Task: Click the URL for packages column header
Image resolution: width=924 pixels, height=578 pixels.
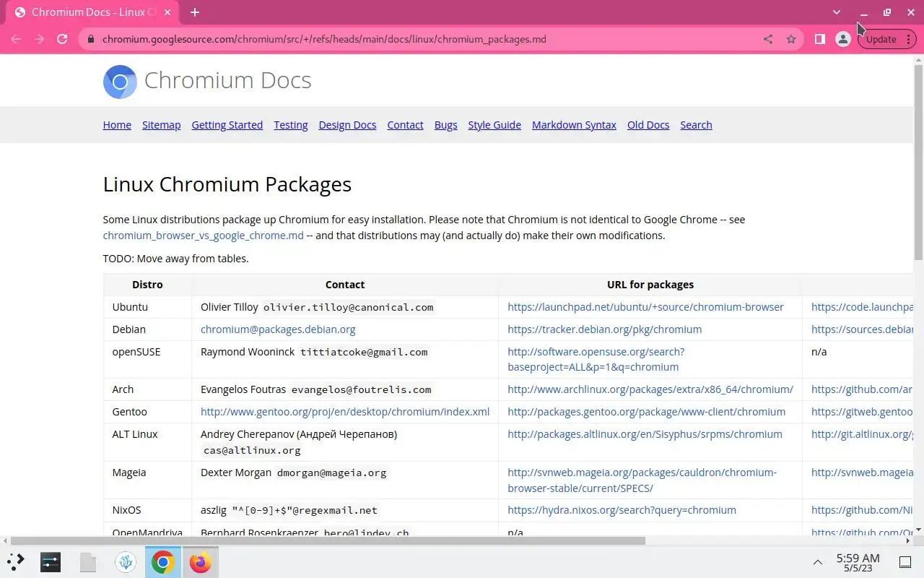Action: (x=650, y=285)
